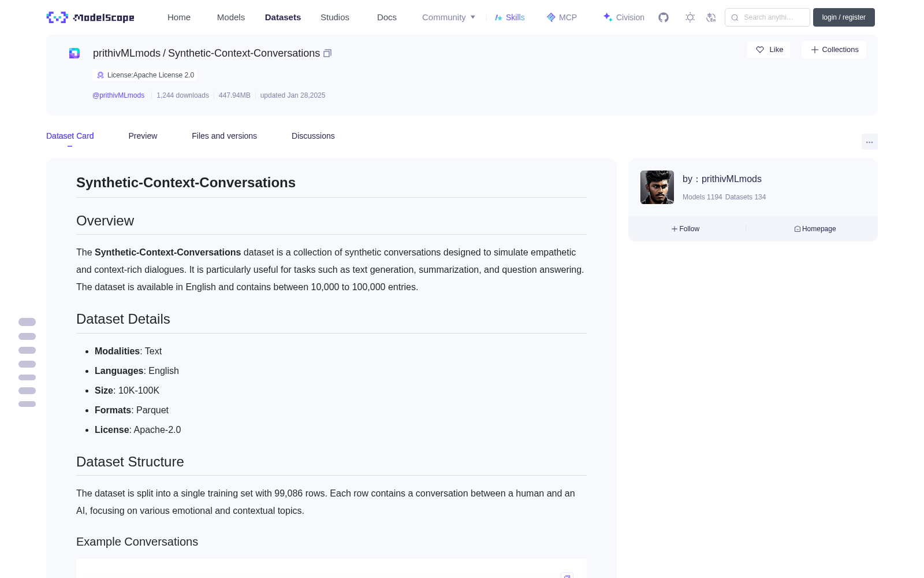The image size is (924, 578).
Task: Click the dataset cube icon beside title
Action: [74, 53]
